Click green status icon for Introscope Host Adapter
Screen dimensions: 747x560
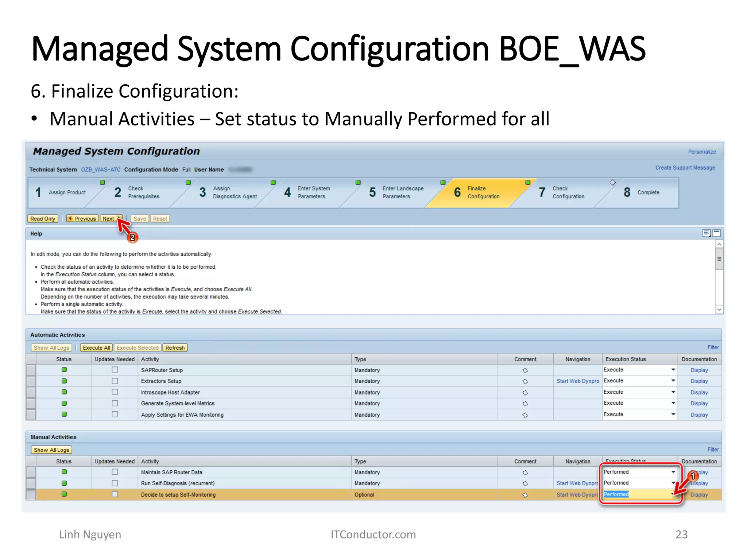64,392
